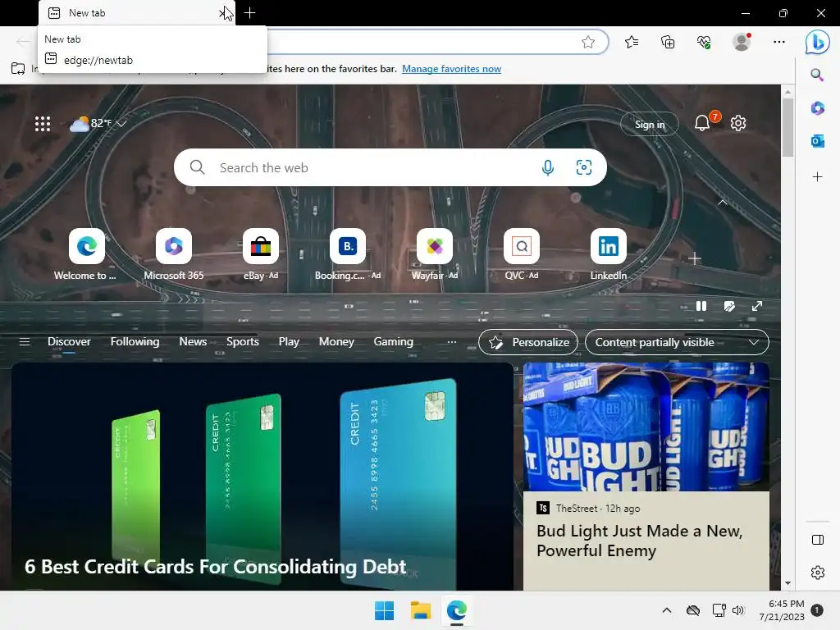Open sidebar Search icon

pos(817,75)
